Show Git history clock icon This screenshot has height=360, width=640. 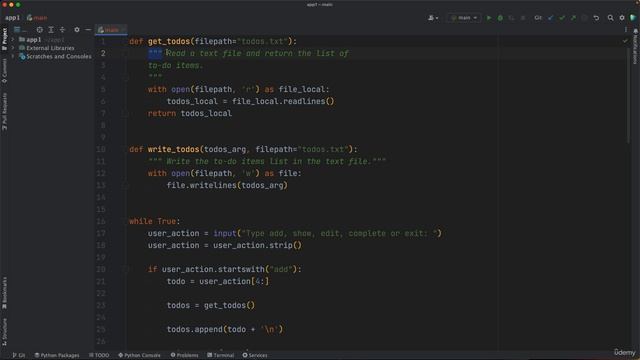pyautogui.click(x=584, y=18)
